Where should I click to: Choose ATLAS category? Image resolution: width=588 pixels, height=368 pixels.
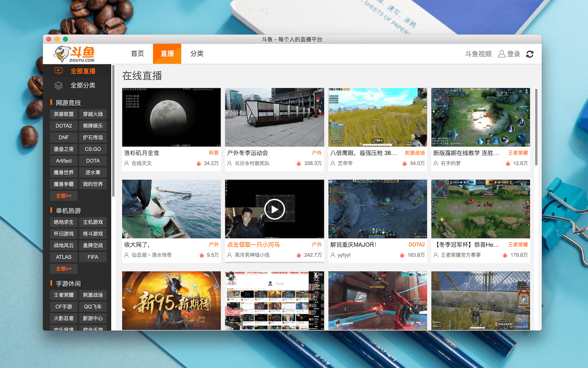[x=64, y=257]
